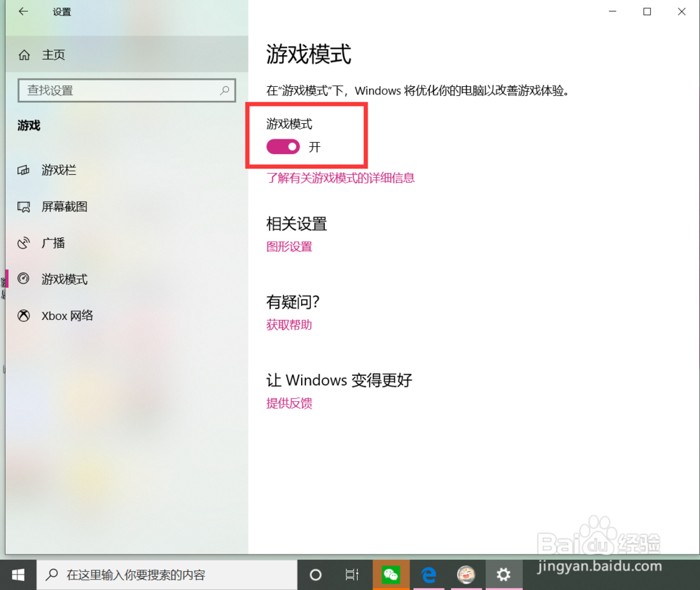Click 提供反馈 to give feedback

coord(289,403)
